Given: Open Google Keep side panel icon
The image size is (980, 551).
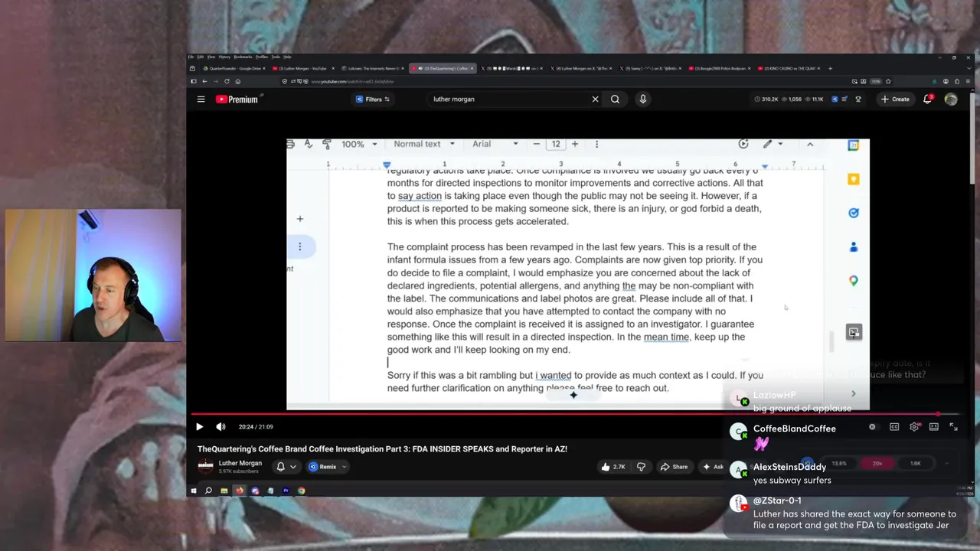Looking at the screenshot, I should [854, 179].
